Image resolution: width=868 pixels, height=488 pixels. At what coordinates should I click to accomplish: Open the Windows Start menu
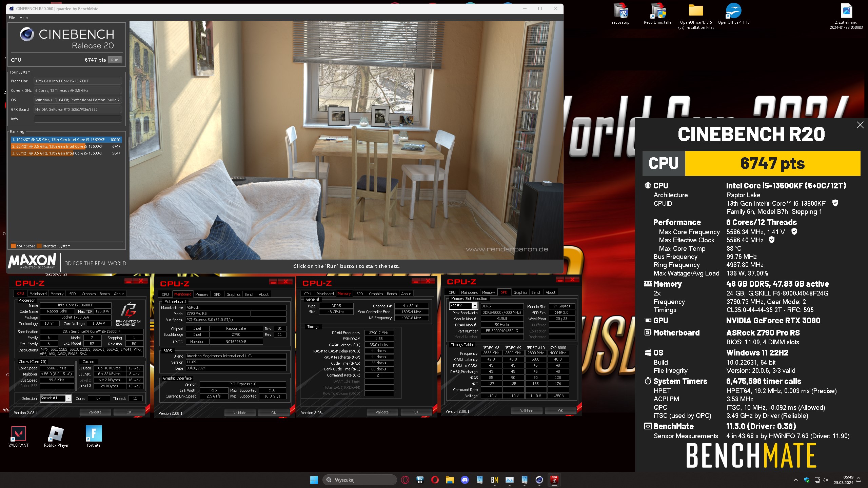(x=314, y=480)
